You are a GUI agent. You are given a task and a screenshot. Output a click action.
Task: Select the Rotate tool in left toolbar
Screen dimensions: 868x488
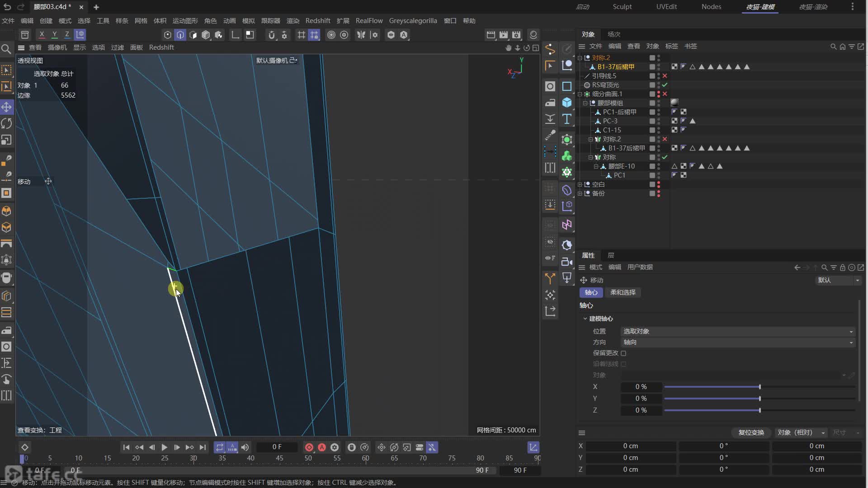coord(6,123)
